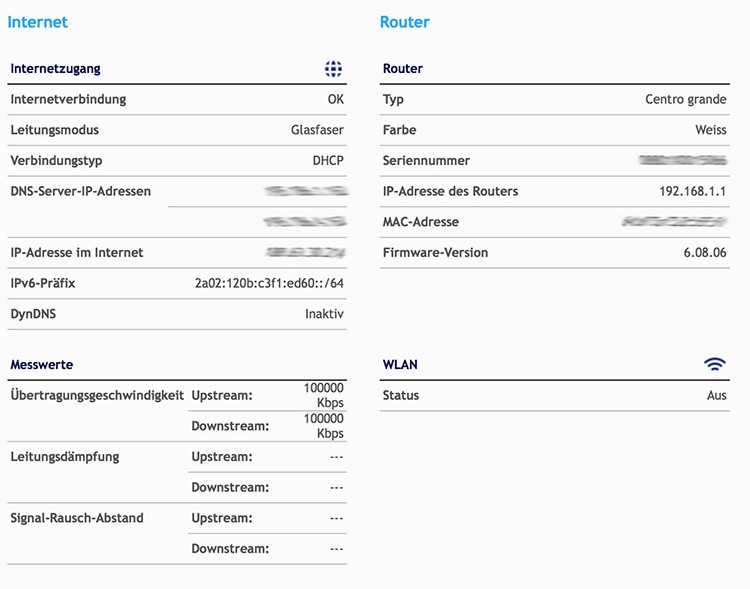Click the Farbe value Weiss
The height and width of the screenshot is (589, 750).
710,130
